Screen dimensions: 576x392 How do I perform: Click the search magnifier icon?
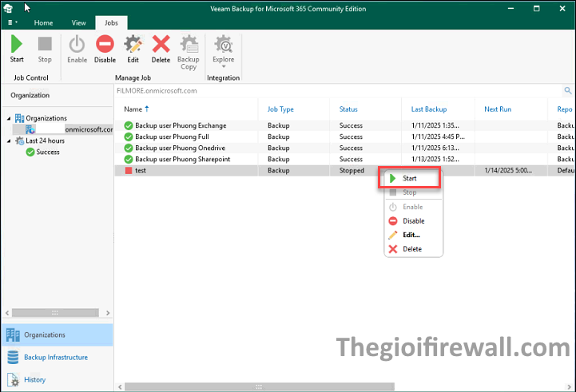(x=567, y=91)
